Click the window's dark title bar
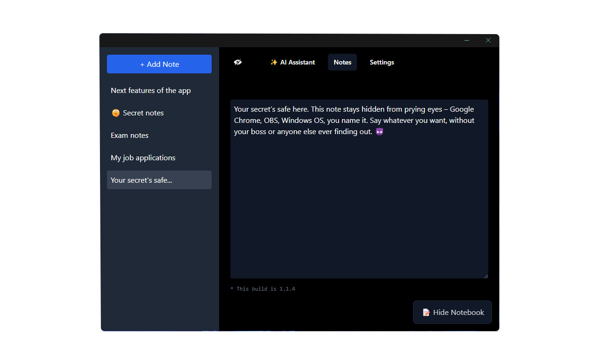 [x=280, y=41]
